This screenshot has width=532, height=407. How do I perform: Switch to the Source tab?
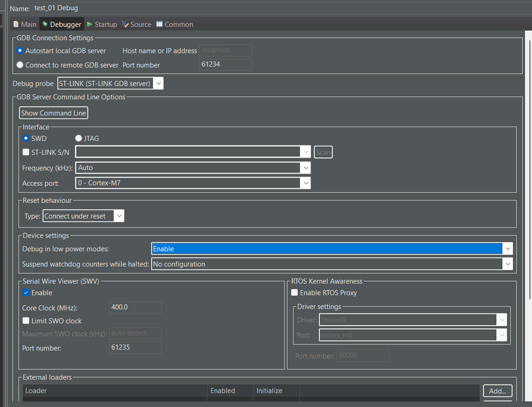(136, 24)
